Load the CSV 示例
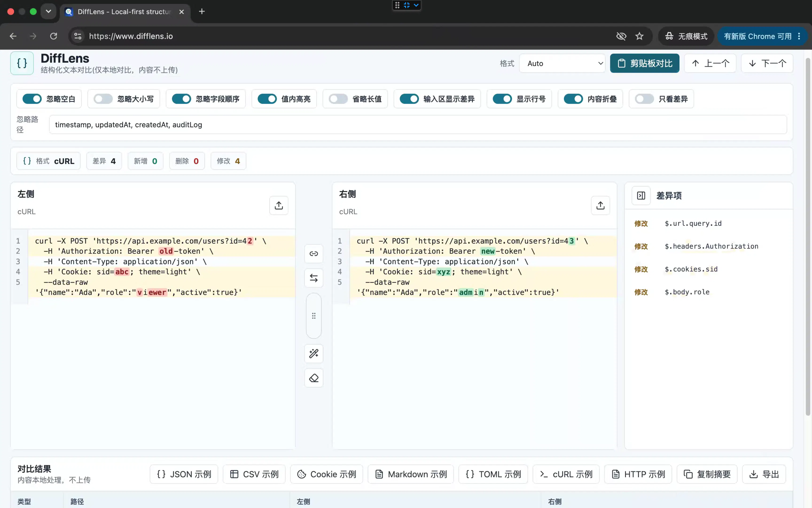Viewport: 812px width, 508px height. pos(254,474)
